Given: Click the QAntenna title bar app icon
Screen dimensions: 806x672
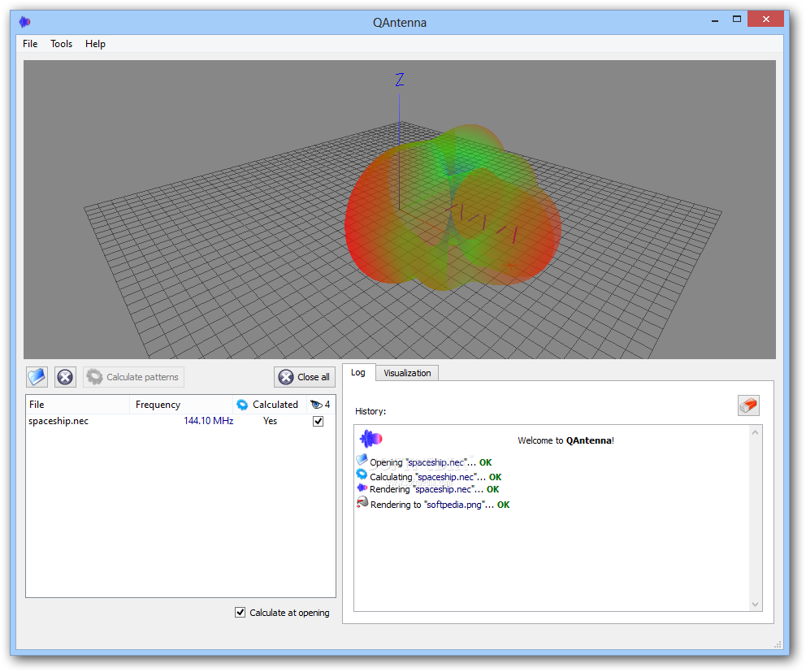Looking at the screenshot, I should (24, 22).
